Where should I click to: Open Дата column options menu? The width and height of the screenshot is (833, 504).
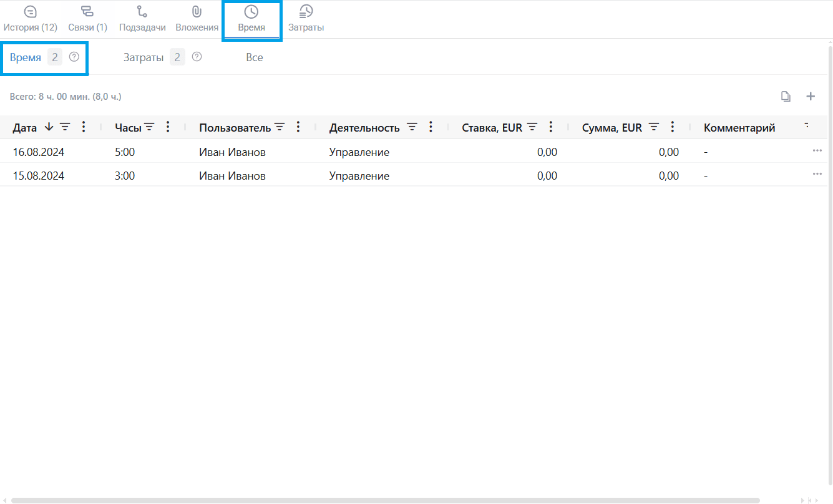coord(84,127)
